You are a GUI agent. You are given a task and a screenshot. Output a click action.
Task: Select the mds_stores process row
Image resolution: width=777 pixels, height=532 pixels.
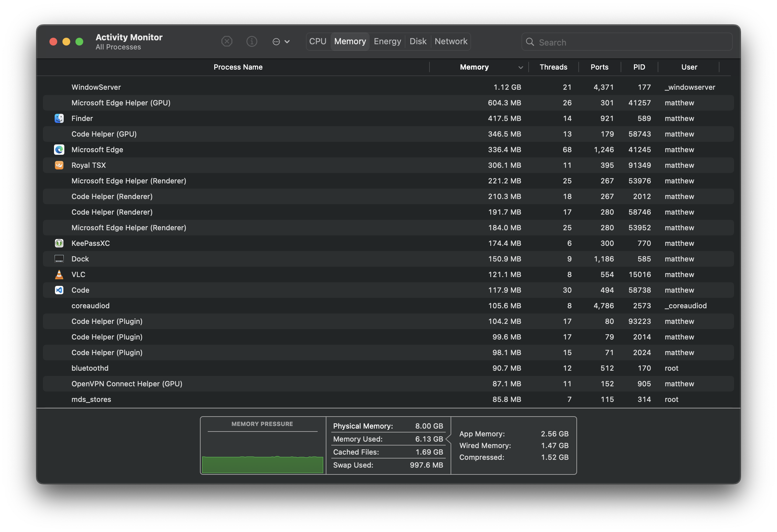pos(388,399)
